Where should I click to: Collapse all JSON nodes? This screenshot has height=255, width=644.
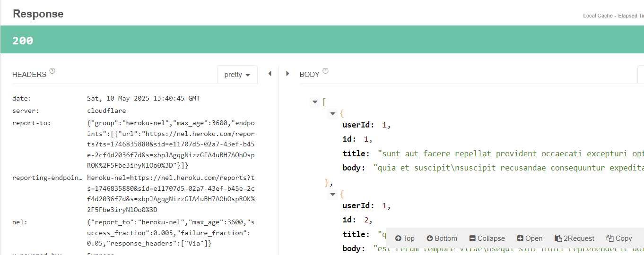(x=487, y=238)
